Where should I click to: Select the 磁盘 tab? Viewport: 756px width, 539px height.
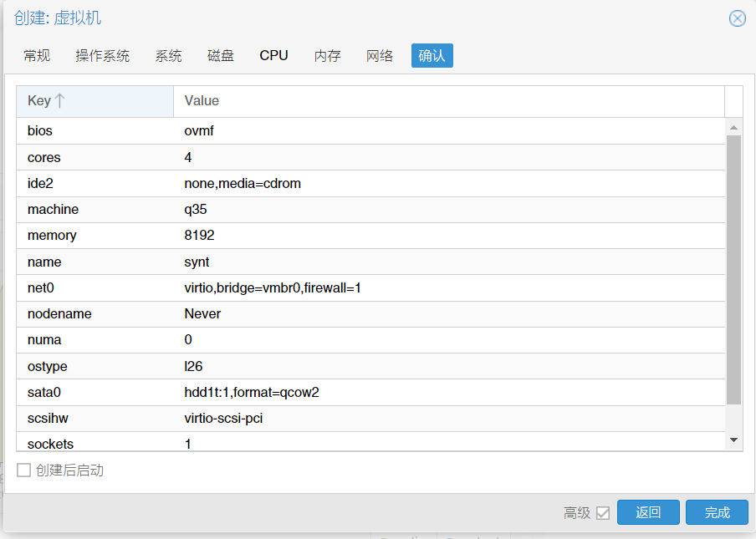tap(220, 56)
